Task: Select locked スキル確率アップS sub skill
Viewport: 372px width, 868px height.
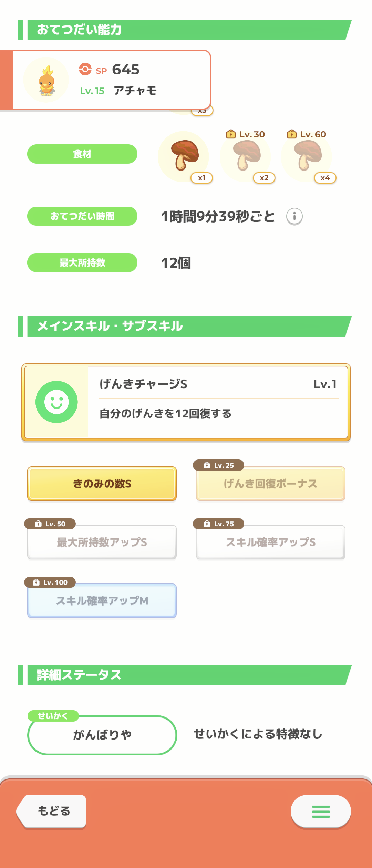Action: point(271,542)
